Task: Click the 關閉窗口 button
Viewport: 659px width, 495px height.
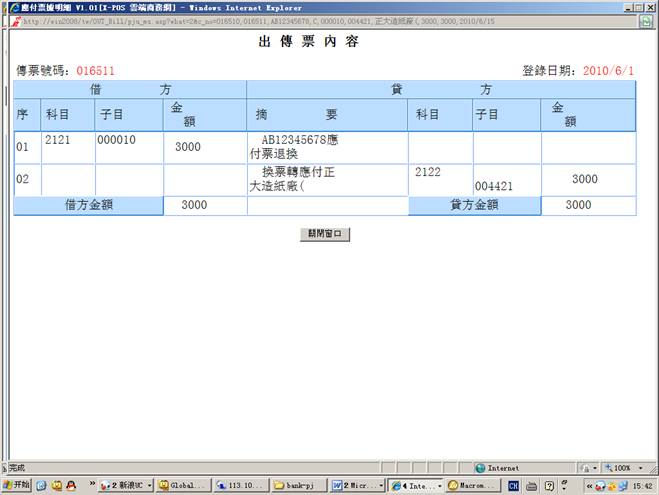Action: pos(325,234)
